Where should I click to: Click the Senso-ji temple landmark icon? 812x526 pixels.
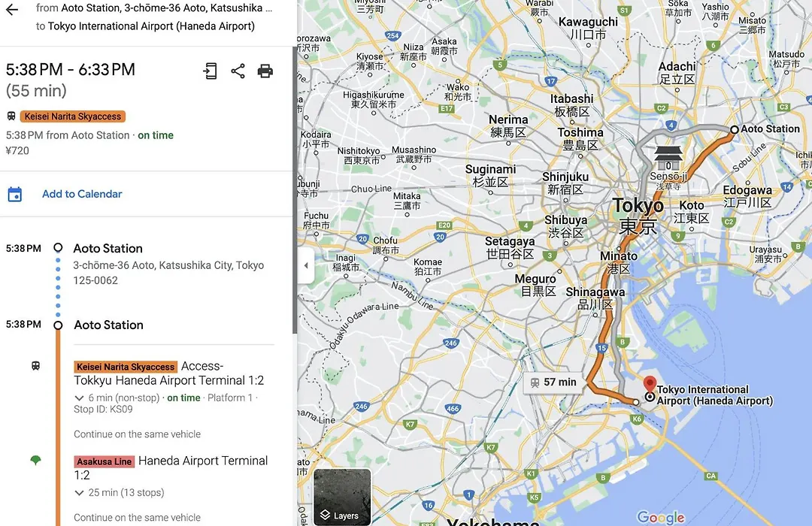pyautogui.click(x=668, y=157)
